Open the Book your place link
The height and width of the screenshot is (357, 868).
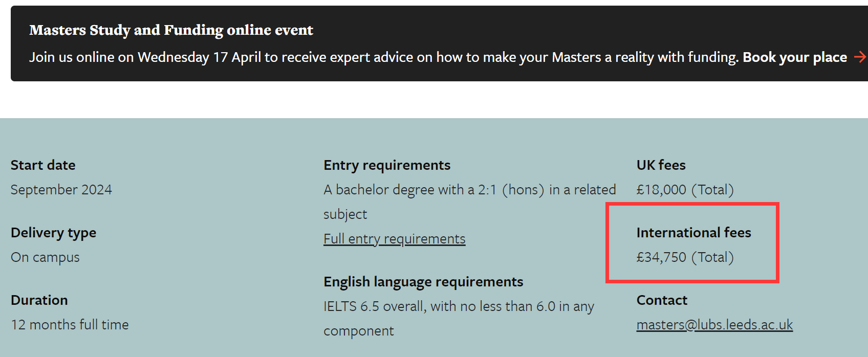coord(795,57)
